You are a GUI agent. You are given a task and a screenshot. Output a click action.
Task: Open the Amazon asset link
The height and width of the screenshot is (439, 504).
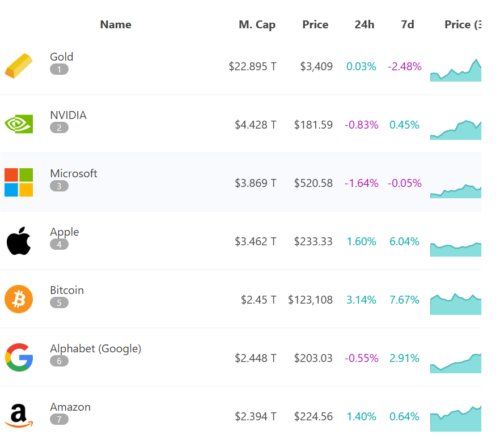pyautogui.click(x=70, y=407)
